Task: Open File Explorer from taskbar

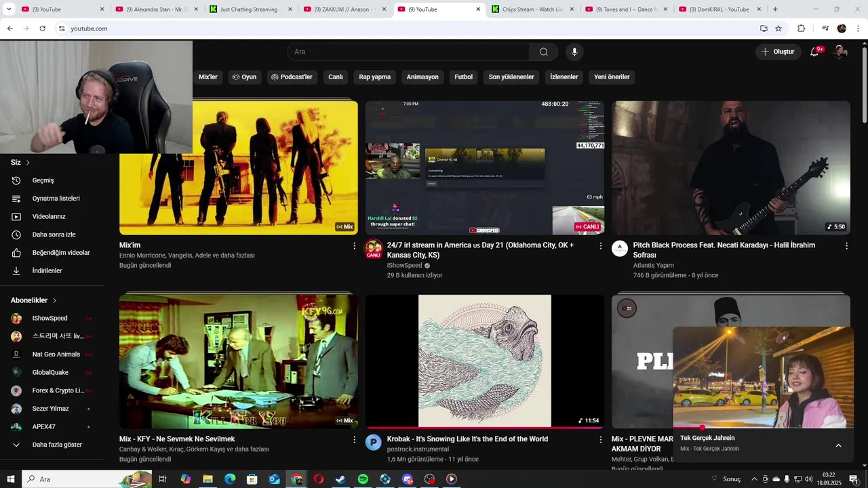Action: (x=208, y=479)
